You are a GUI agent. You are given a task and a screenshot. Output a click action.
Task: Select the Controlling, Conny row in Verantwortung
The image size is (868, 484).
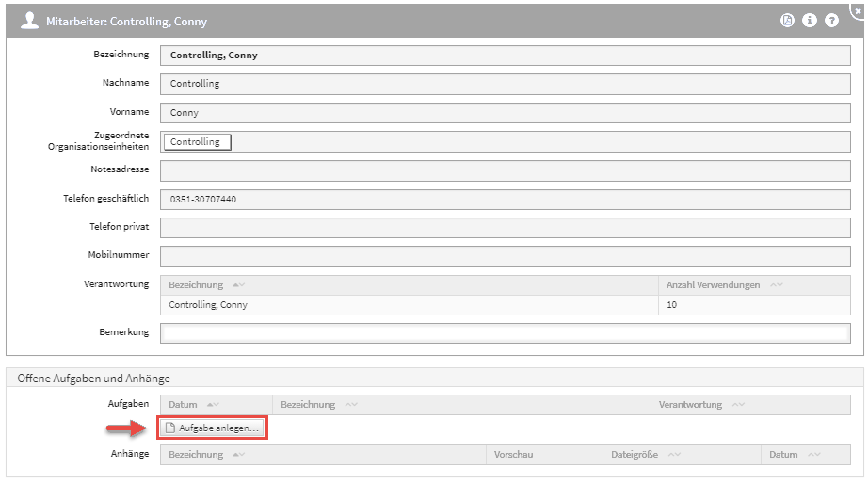(506, 305)
